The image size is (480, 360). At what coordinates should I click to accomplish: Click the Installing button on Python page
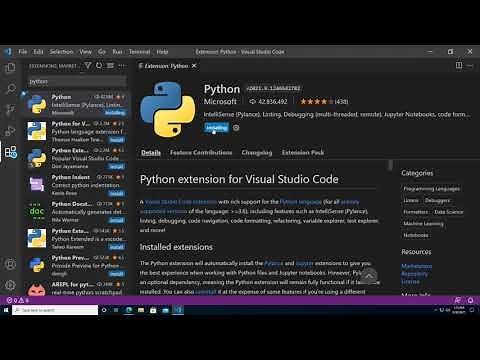pos(217,128)
